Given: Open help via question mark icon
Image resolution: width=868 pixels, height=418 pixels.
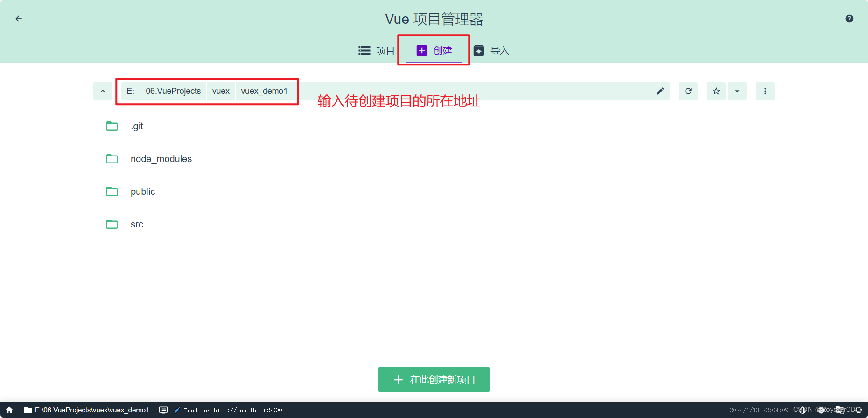Looking at the screenshot, I should coord(849,19).
